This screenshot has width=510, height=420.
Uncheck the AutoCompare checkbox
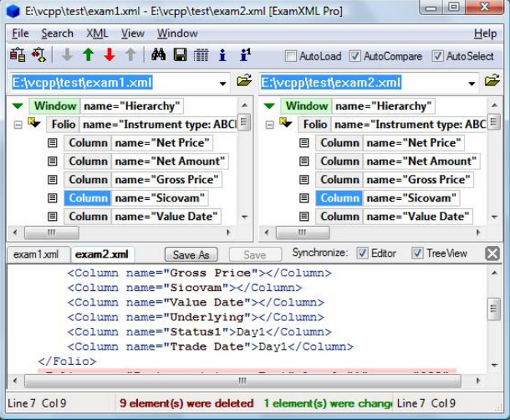coord(355,56)
